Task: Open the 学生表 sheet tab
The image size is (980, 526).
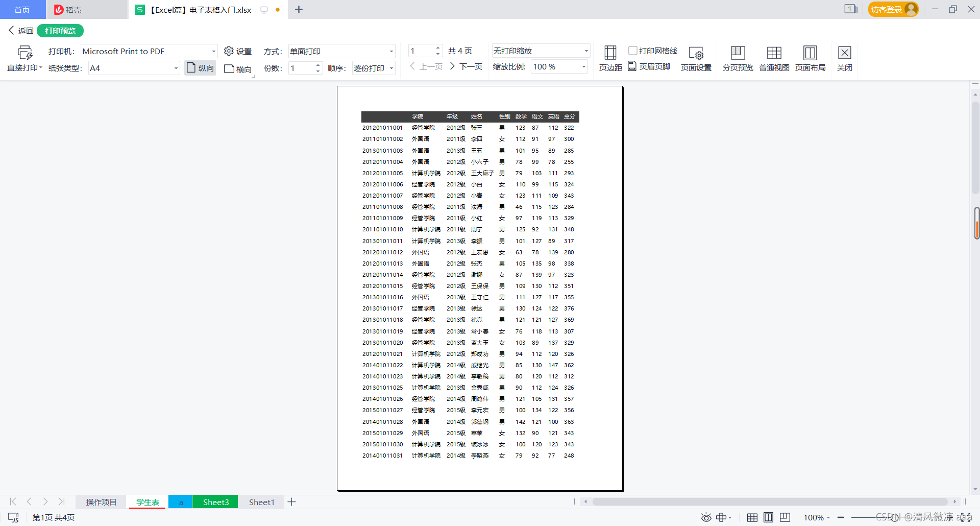Action: (148, 502)
